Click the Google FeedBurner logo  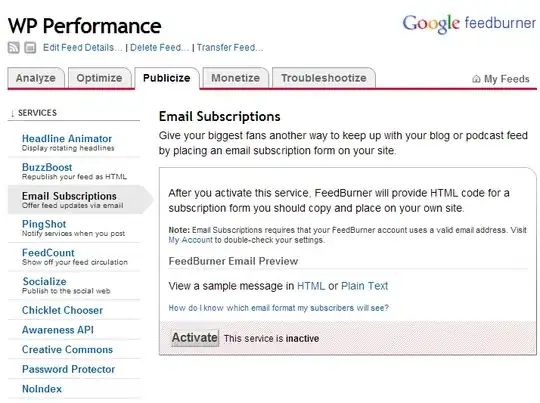click(469, 23)
